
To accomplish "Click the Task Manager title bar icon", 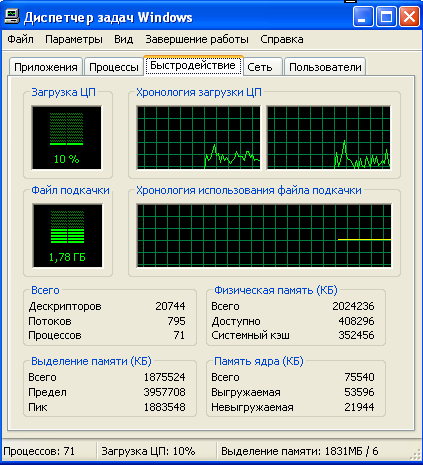I will (x=12, y=17).
